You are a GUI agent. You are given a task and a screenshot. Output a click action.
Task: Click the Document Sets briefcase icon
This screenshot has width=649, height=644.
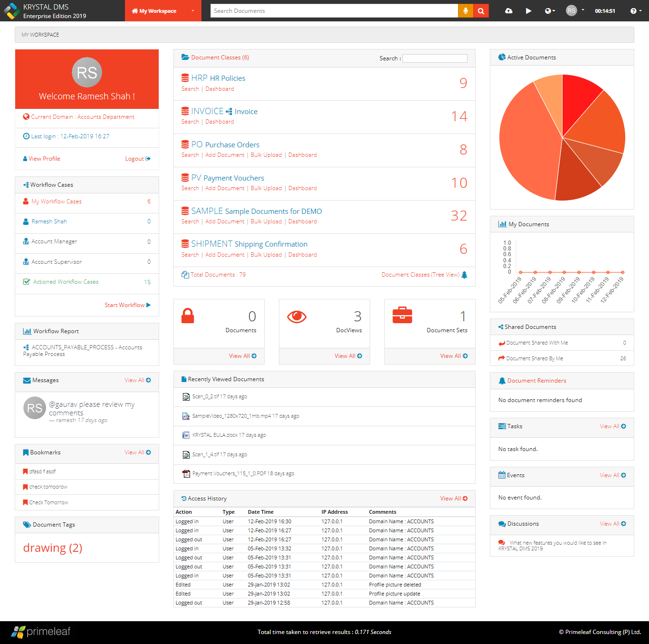point(402,316)
